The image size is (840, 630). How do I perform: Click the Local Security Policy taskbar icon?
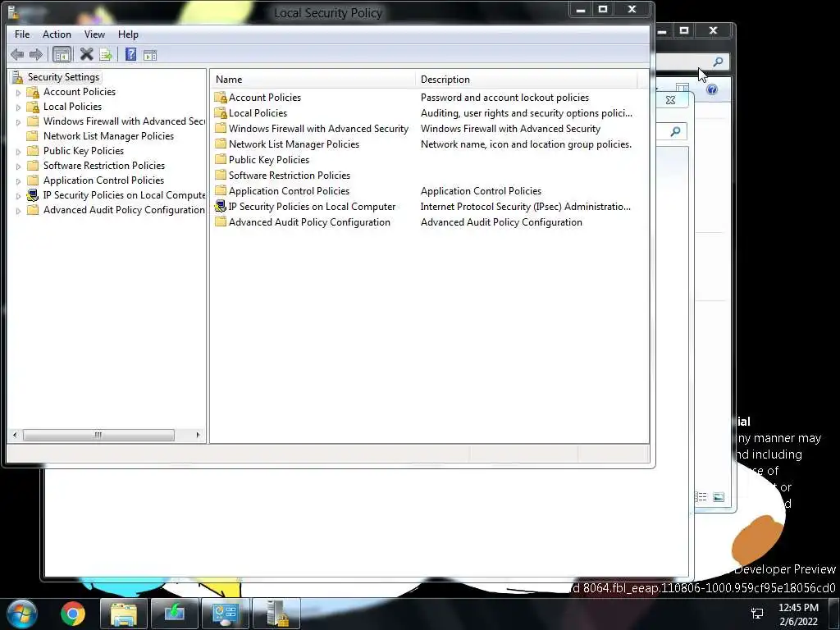276,614
